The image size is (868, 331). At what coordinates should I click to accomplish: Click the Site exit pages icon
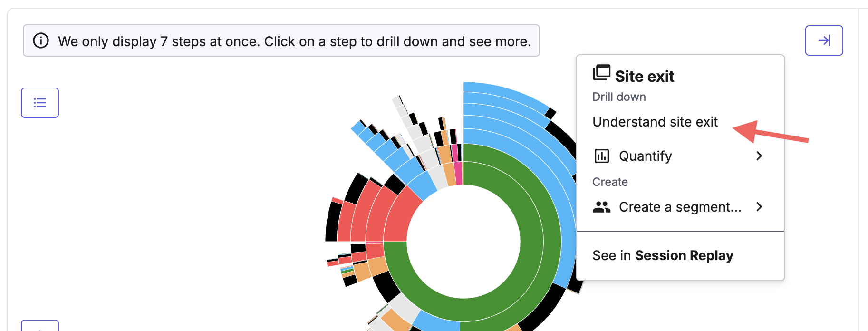(x=601, y=73)
